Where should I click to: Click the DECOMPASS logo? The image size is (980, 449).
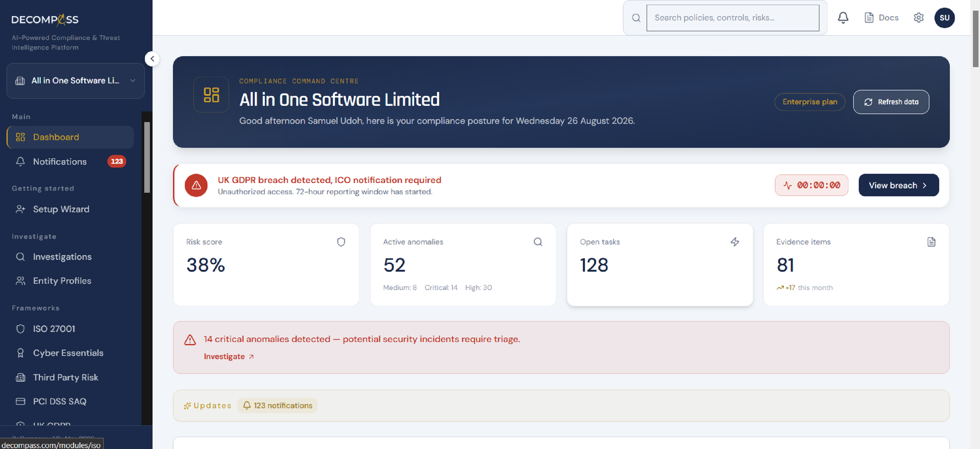pyautogui.click(x=45, y=20)
